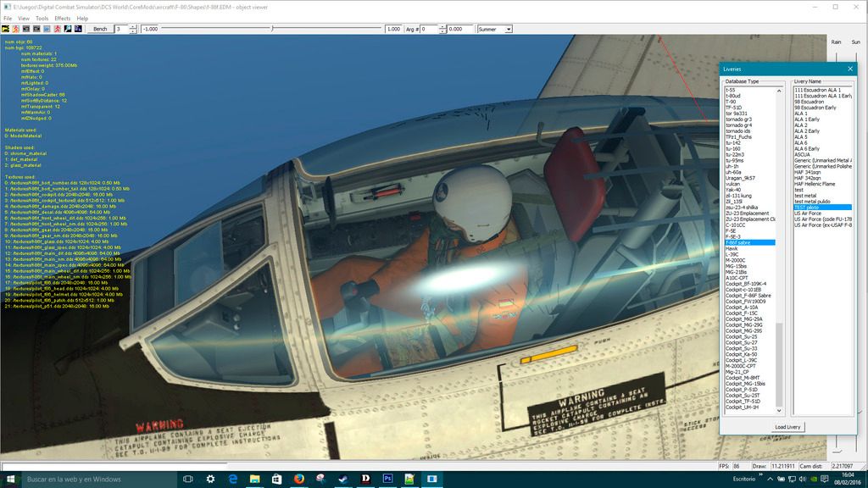Viewport: 868px width, 488px height.
Task: Open the Tools menu
Action: tap(42, 18)
